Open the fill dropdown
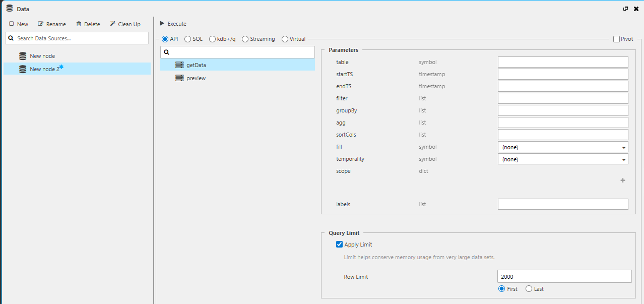The height and width of the screenshot is (304, 644). (563, 147)
